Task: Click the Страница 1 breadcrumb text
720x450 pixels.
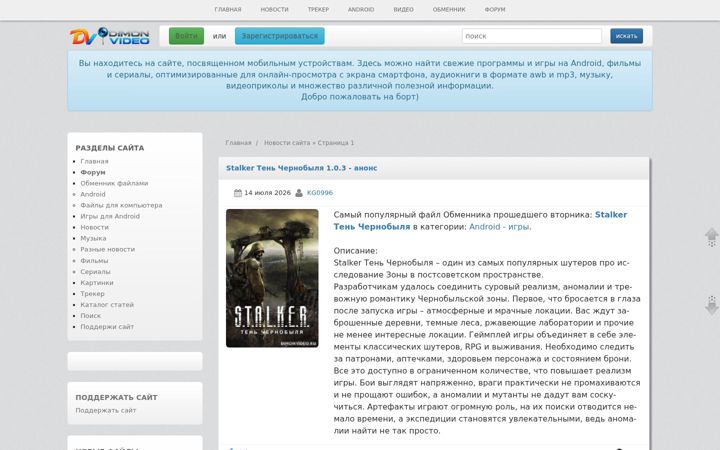Action: tap(336, 143)
